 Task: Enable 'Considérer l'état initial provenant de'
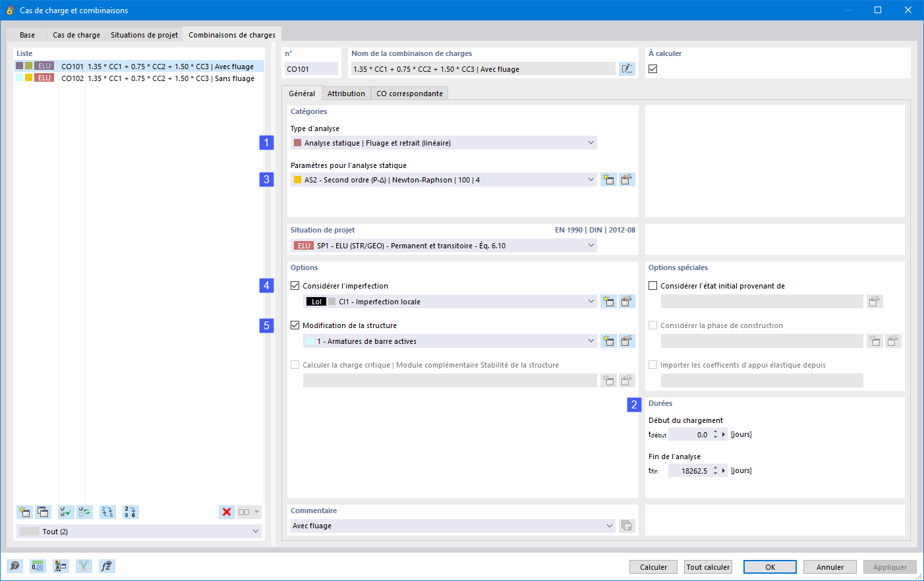[x=653, y=286]
